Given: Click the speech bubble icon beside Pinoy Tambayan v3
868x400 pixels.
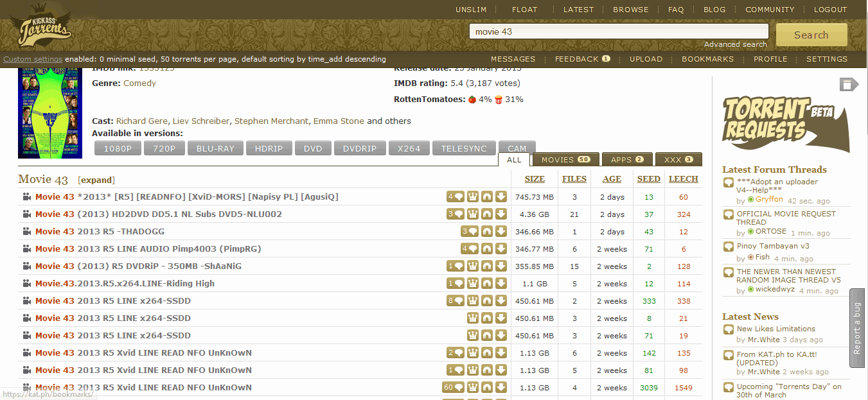Looking at the screenshot, I should pos(728,247).
